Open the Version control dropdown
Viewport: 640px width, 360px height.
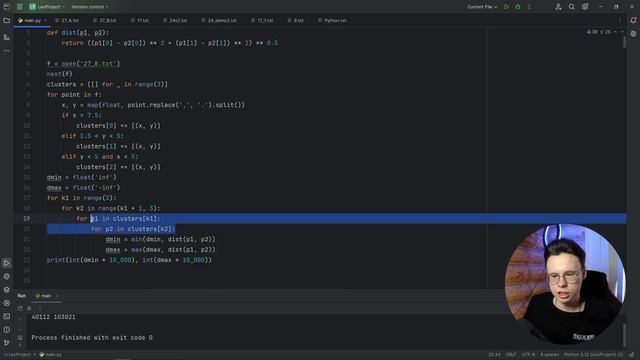coord(90,7)
